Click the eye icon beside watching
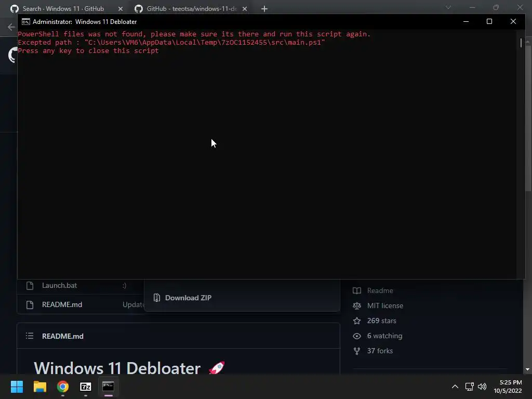 tap(356, 336)
